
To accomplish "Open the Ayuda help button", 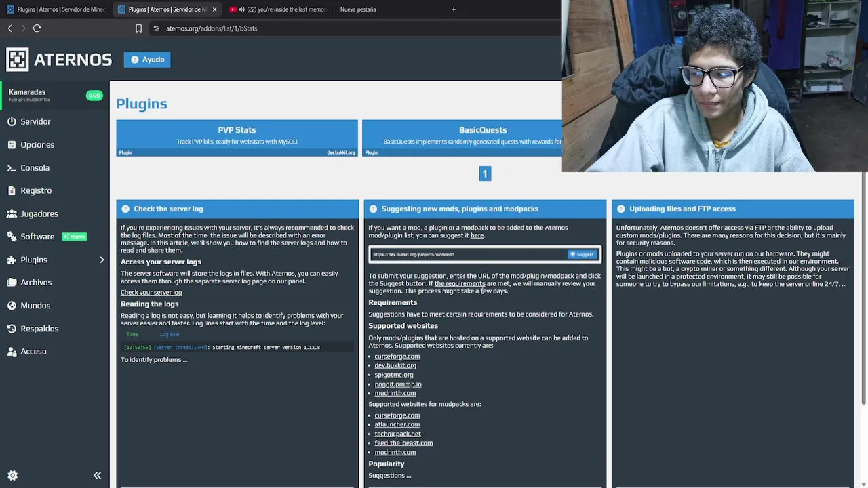I will [x=147, y=60].
